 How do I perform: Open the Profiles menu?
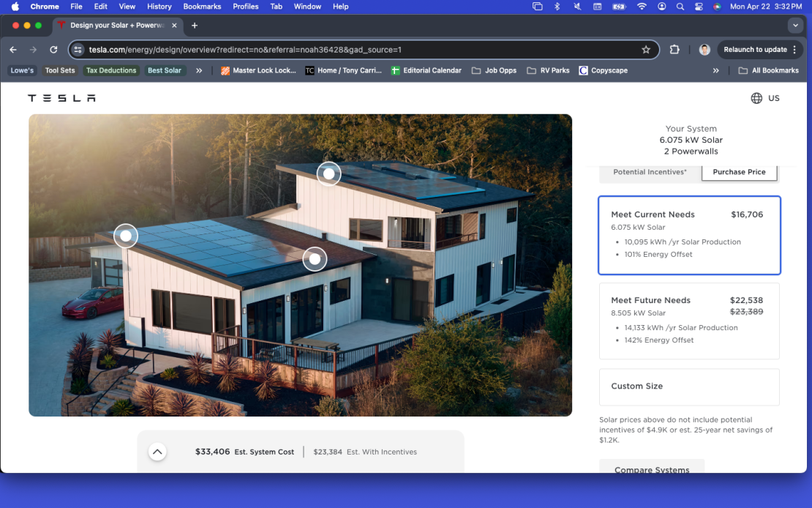point(246,7)
